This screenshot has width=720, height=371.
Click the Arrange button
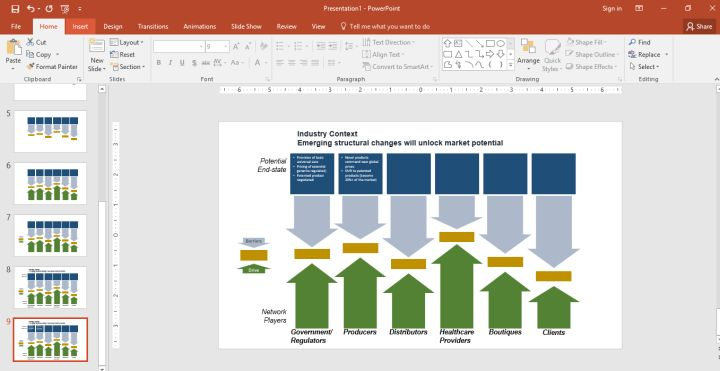(528, 55)
